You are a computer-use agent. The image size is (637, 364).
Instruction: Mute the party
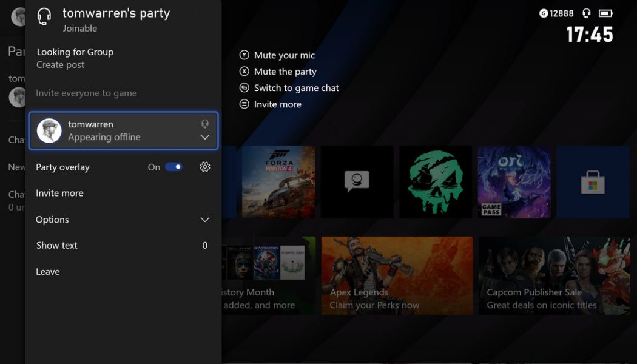283,71
